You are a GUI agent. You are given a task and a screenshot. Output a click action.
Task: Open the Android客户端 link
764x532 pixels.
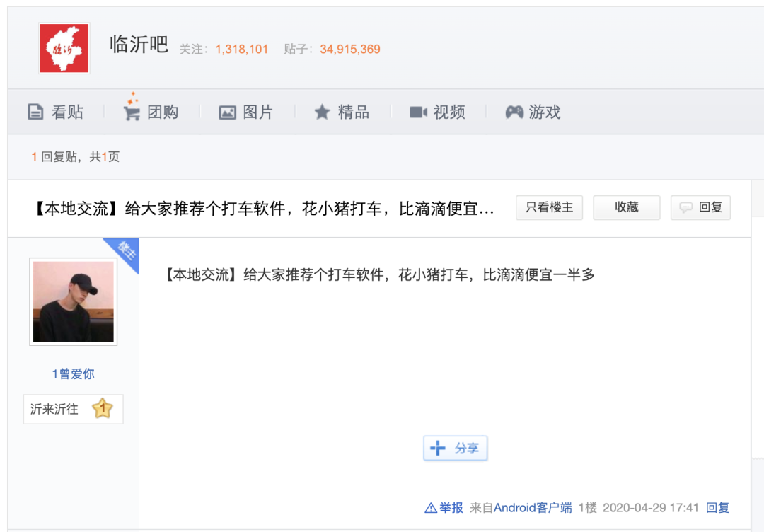(533, 508)
